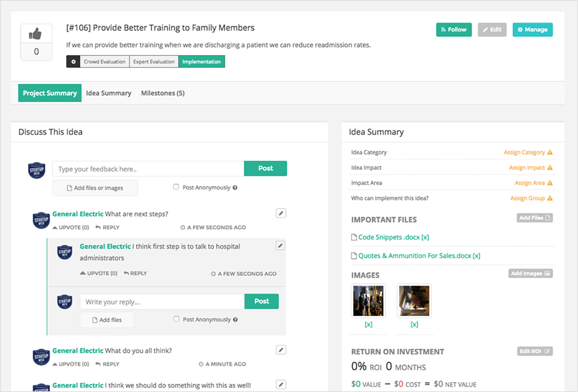Click the help icon next to top Post Anonymously
Screen dimensions: 578x392
[235, 188]
